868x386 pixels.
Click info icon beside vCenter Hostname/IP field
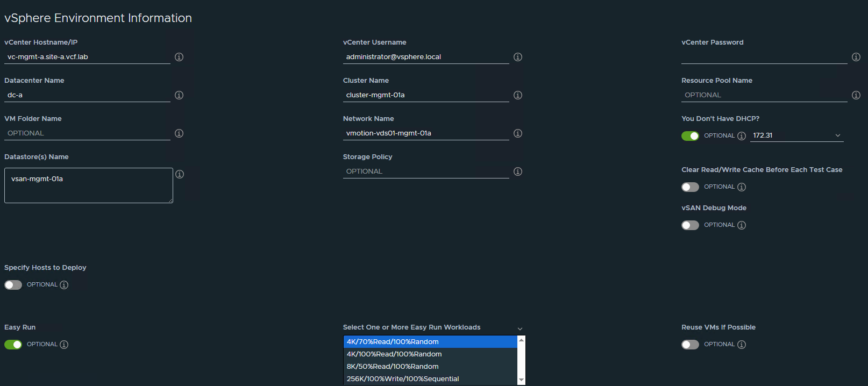point(179,57)
